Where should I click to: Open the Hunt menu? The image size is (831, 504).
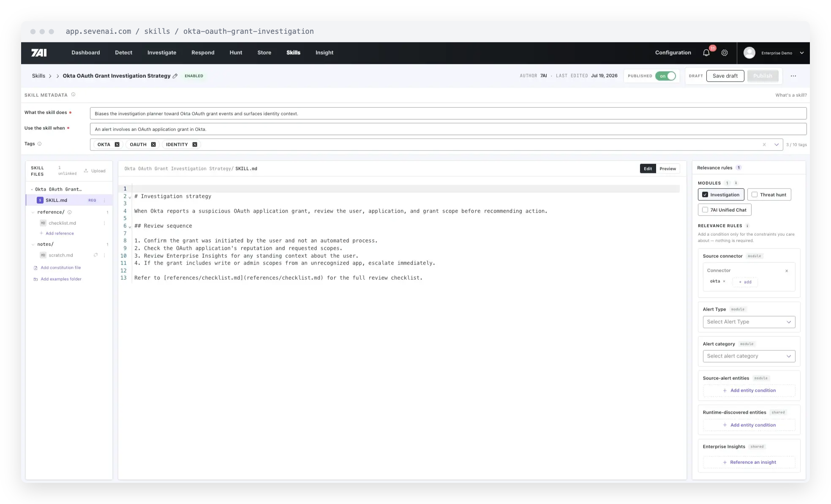(236, 53)
